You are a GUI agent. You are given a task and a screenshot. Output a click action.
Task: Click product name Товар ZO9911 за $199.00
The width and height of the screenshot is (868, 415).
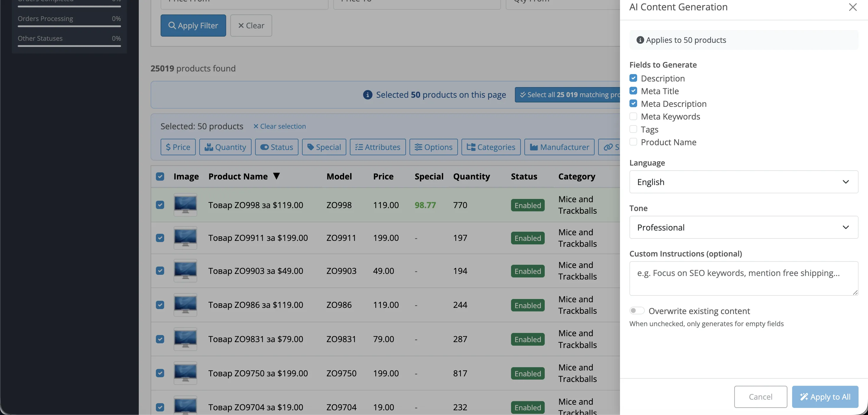coord(258,238)
